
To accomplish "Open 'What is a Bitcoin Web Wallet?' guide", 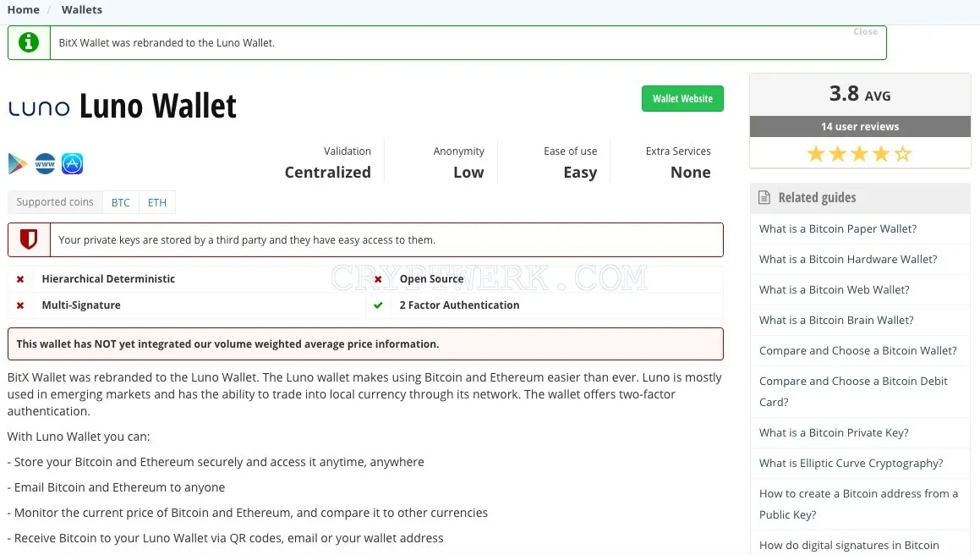I will point(835,289).
